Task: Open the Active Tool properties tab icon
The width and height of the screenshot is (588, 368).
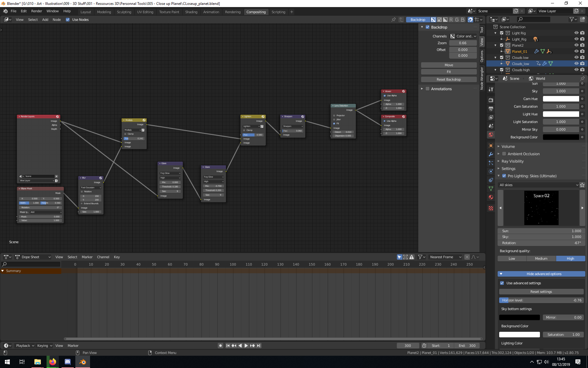Action: pyautogui.click(x=491, y=89)
